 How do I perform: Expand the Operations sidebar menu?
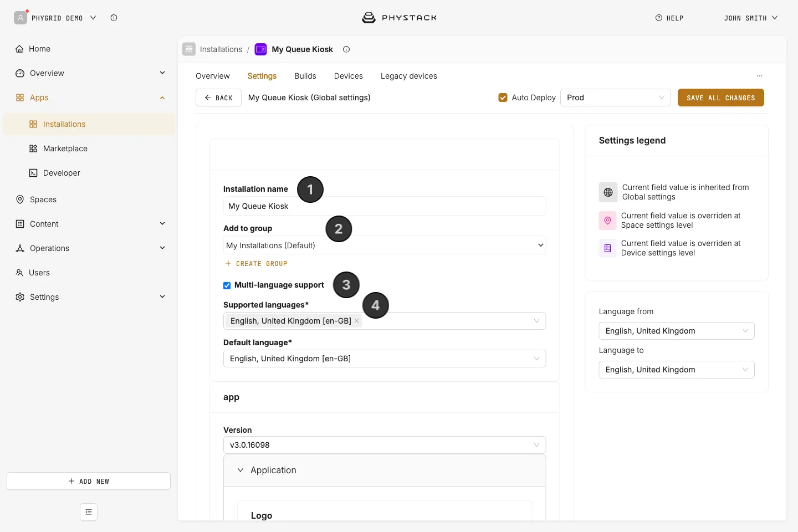(162, 248)
